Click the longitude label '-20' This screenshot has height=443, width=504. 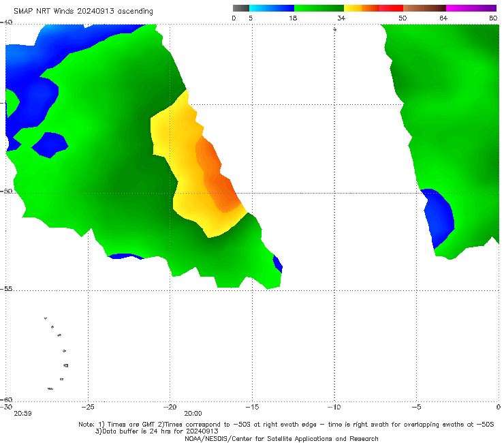[x=170, y=407]
